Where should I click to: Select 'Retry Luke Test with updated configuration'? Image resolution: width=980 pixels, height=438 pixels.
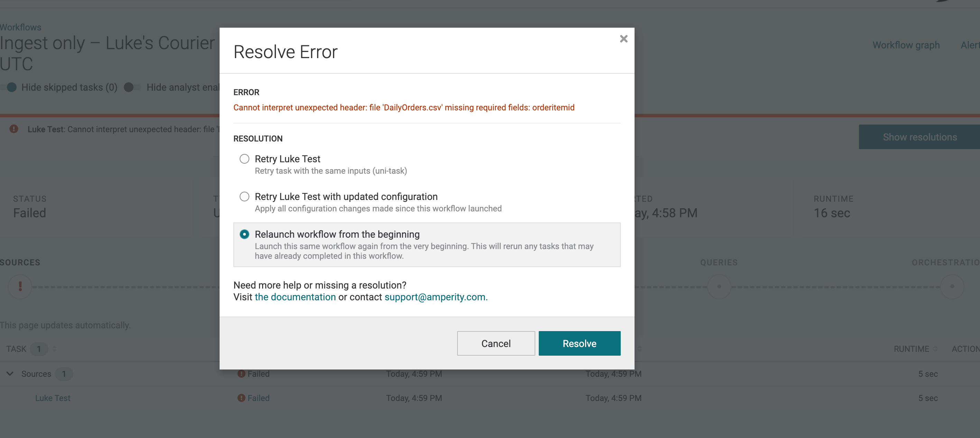pos(244,197)
